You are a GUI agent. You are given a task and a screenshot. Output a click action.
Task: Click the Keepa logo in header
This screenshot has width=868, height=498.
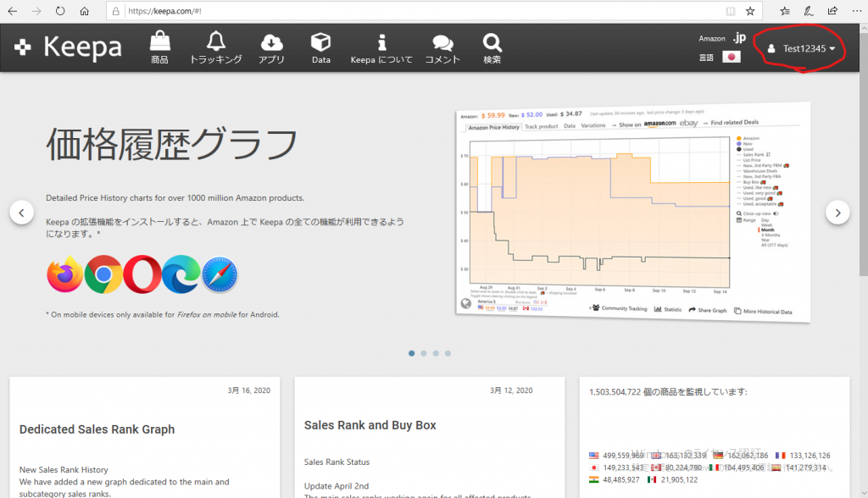(x=70, y=47)
